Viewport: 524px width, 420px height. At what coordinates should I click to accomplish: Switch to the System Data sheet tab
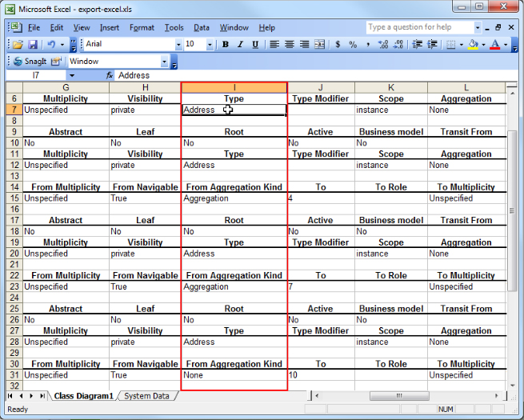coord(146,396)
